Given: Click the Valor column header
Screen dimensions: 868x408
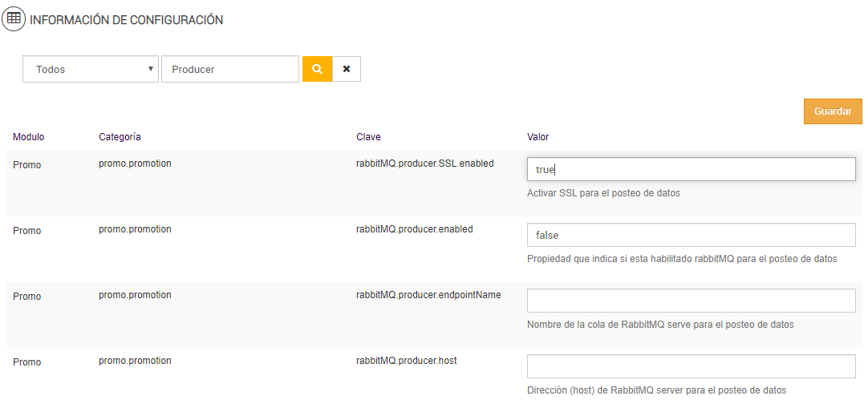Looking at the screenshot, I should pyautogui.click(x=538, y=137).
